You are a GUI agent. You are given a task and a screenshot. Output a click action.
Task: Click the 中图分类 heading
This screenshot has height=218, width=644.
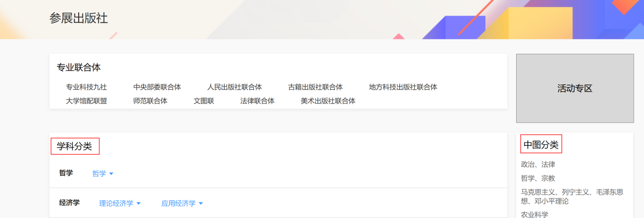click(x=541, y=146)
